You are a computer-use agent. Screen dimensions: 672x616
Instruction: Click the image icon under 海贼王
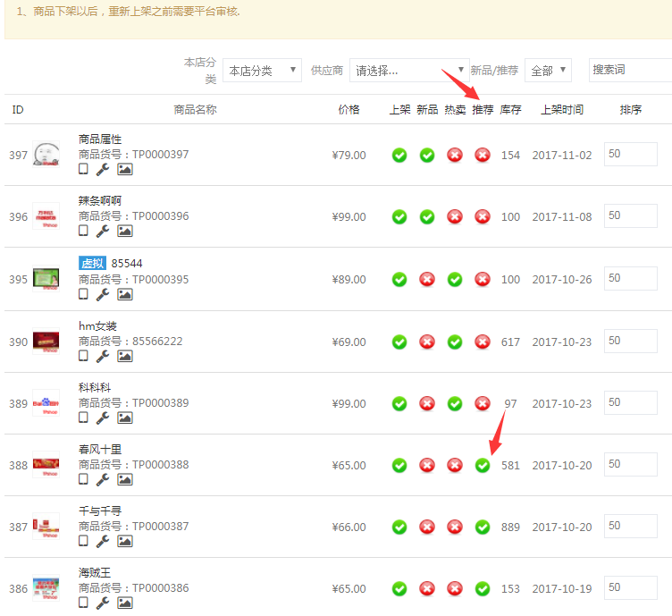(124, 603)
